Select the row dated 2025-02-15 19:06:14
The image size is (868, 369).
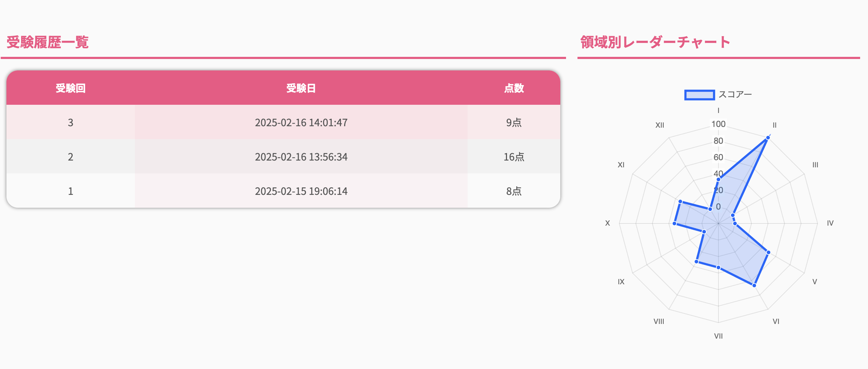(x=301, y=191)
